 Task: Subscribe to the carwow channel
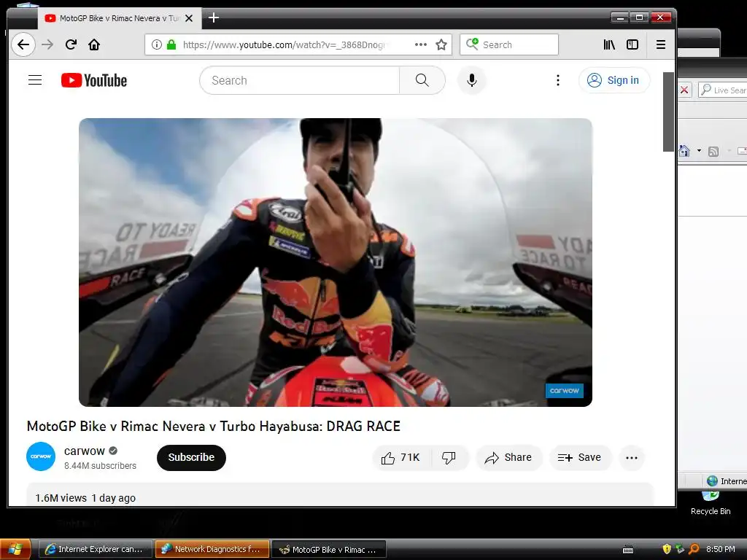[x=191, y=458]
